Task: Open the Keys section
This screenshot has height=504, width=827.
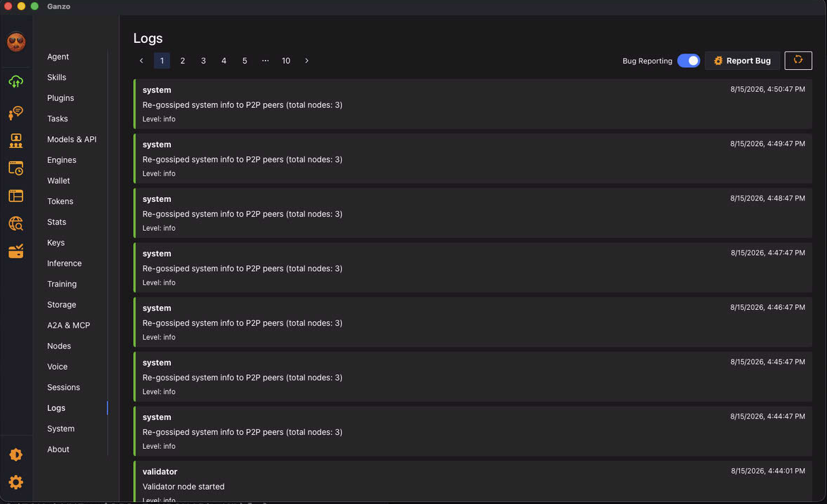Action: (56, 243)
